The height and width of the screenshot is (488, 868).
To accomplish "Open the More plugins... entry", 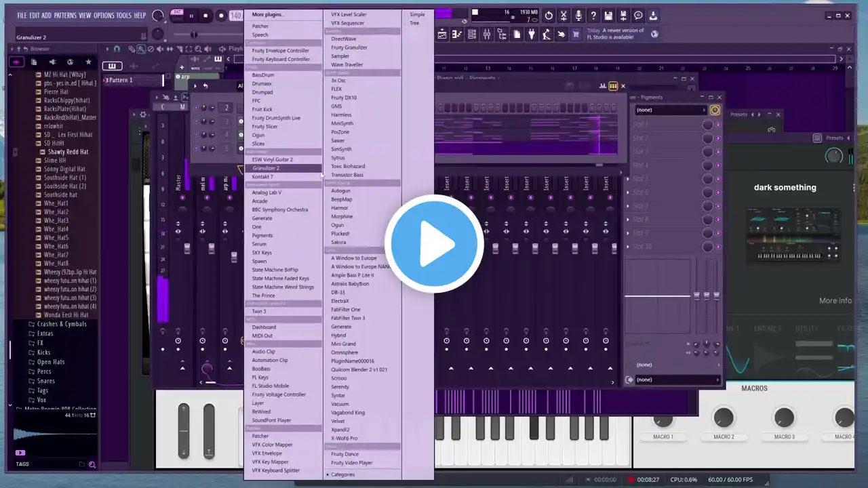I will click(x=267, y=14).
